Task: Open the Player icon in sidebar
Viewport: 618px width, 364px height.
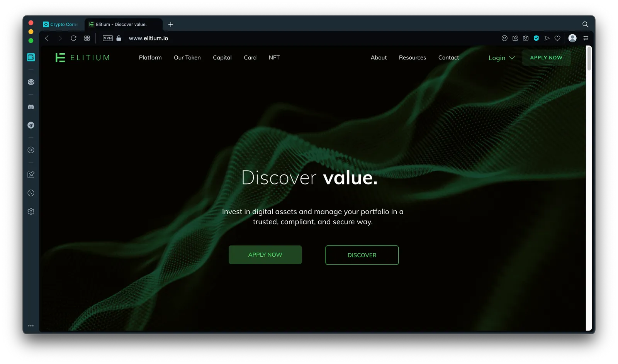Action: click(x=31, y=150)
